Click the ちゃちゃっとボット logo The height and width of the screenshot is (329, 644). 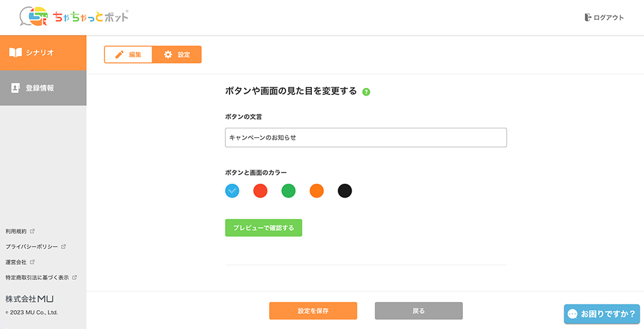coord(74,17)
